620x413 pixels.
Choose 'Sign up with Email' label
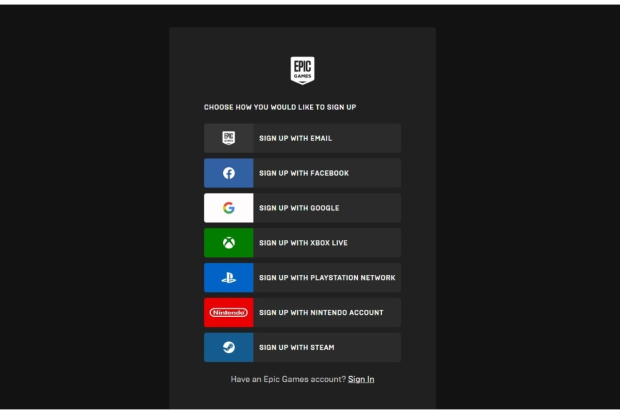click(x=295, y=138)
